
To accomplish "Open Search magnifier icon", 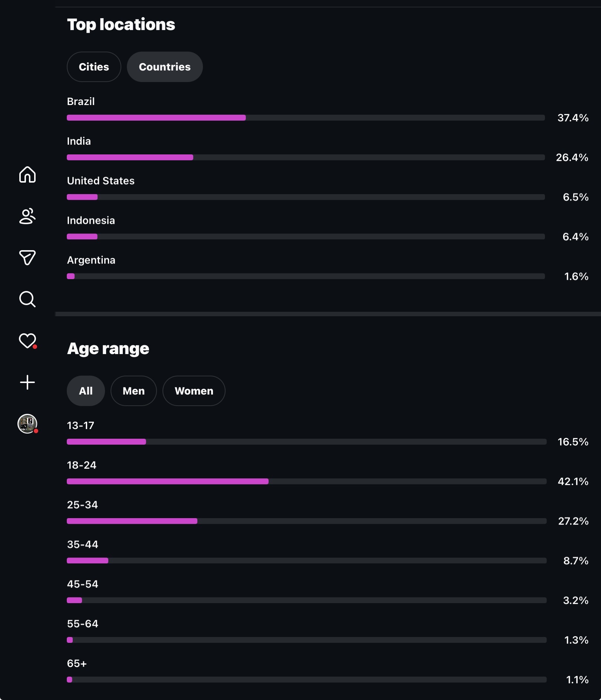I will tap(27, 299).
